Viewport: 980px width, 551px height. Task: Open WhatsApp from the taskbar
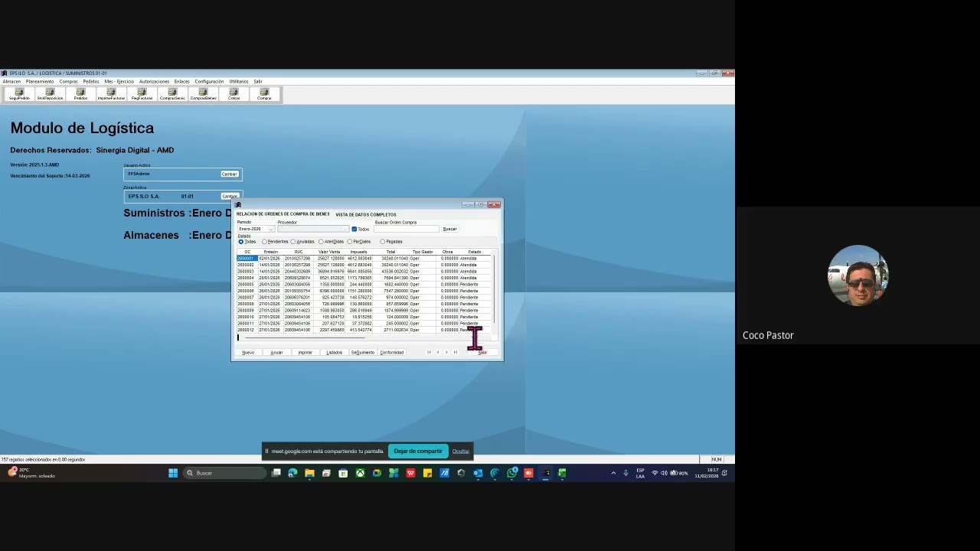click(x=511, y=473)
